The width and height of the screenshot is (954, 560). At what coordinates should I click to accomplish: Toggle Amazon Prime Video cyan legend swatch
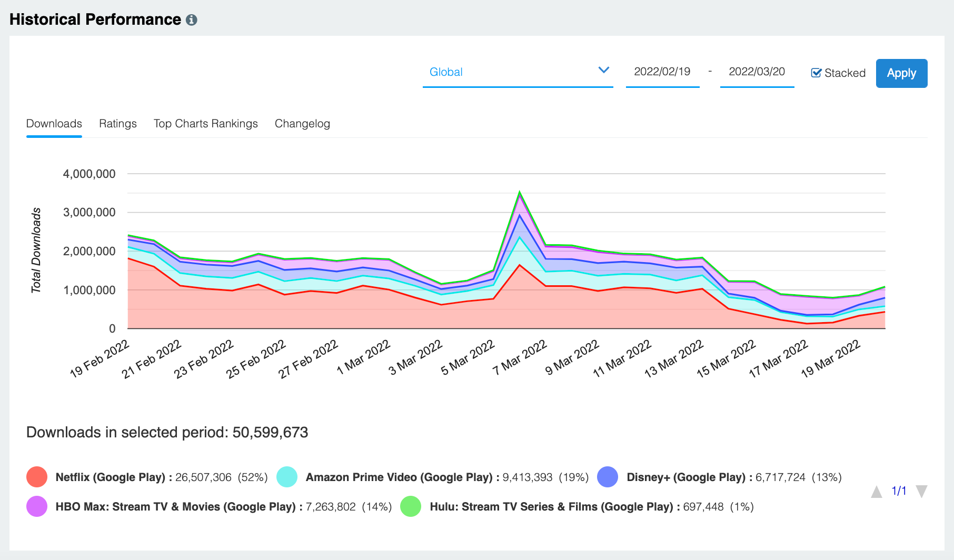[x=287, y=477]
